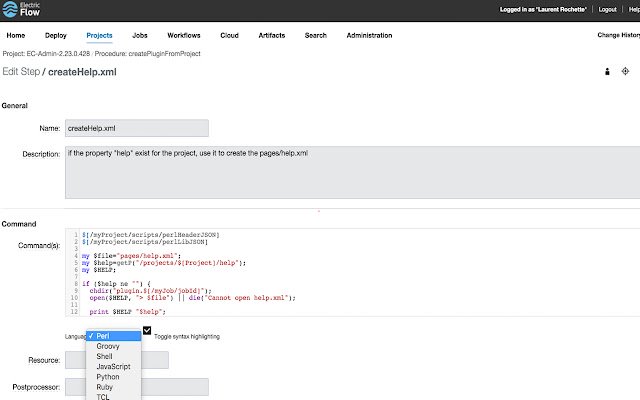640x400 pixels.
Task: Switch to the Jobs tab
Action: coord(140,36)
